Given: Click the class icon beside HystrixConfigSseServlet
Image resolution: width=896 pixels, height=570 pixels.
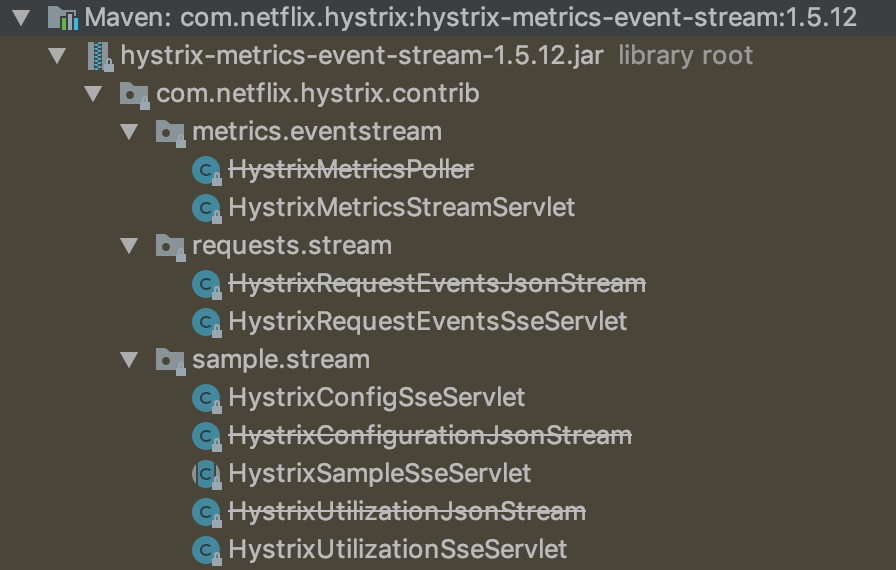Looking at the screenshot, I should pyautogui.click(x=206, y=398).
